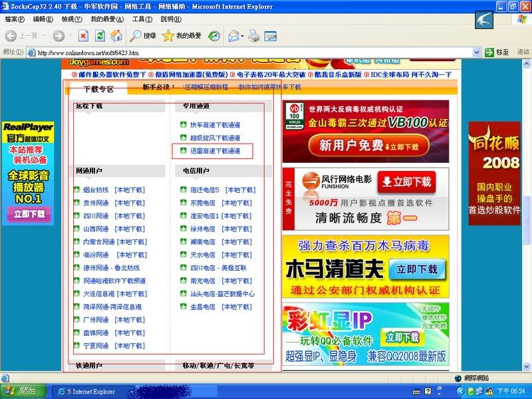This screenshot has width=532, height=399.
Task: Click the Print toolbar icon
Action: 254,35
